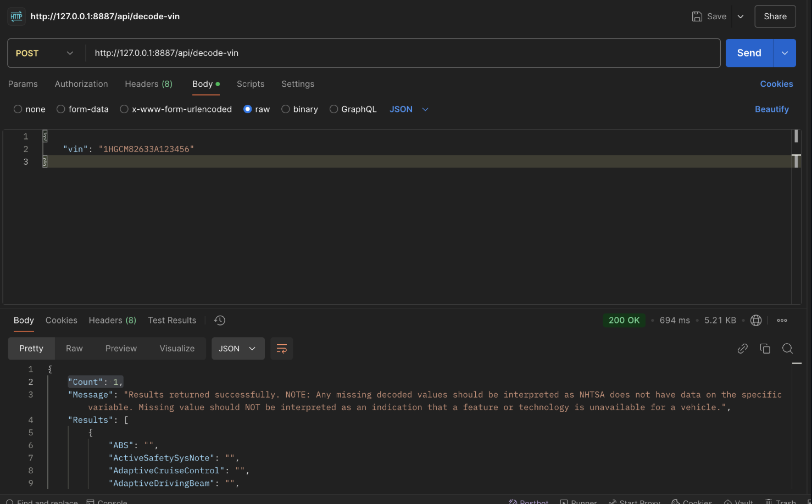Click the 694 ms response time
Image resolution: width=812 pixels, height=504 pixels.
click(x=675, y=321)
